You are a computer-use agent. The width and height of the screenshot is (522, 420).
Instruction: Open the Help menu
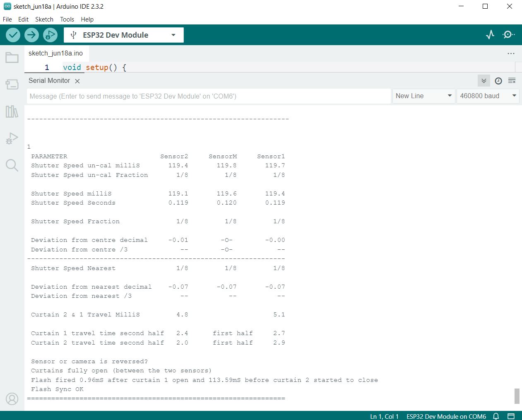[x=87, y=19]
